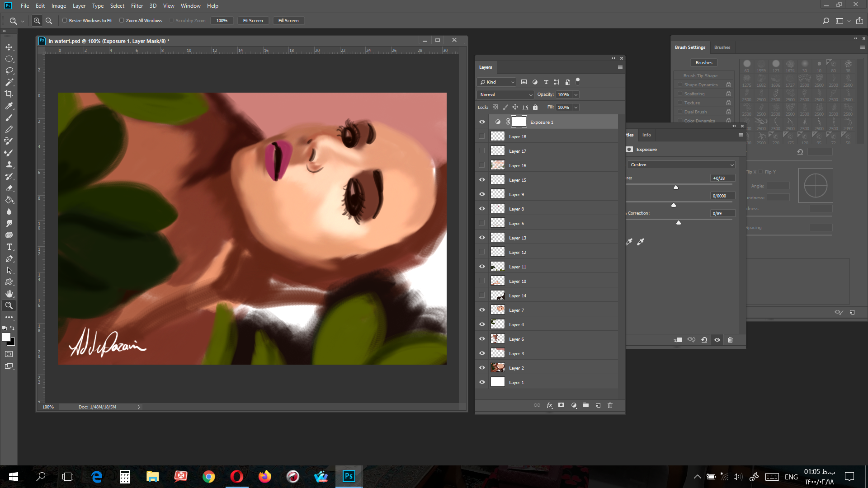The width and height of the screenshot is (868, 488).
Task: Open the Window menu
Action: (190, 6)
